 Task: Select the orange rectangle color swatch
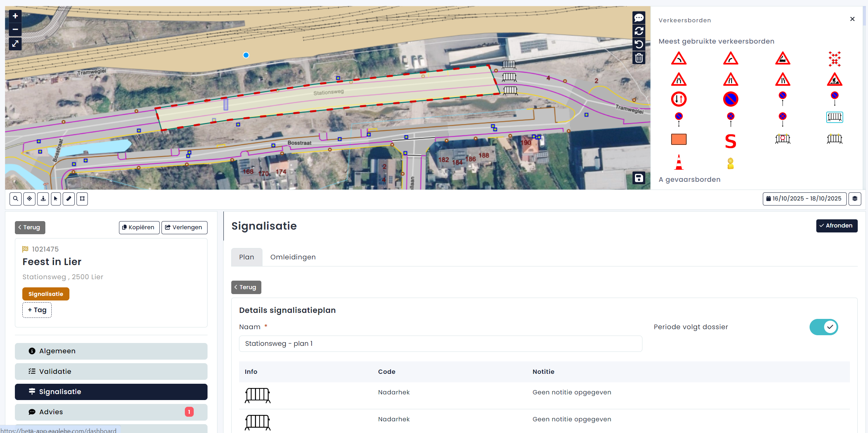pos(679,139)
